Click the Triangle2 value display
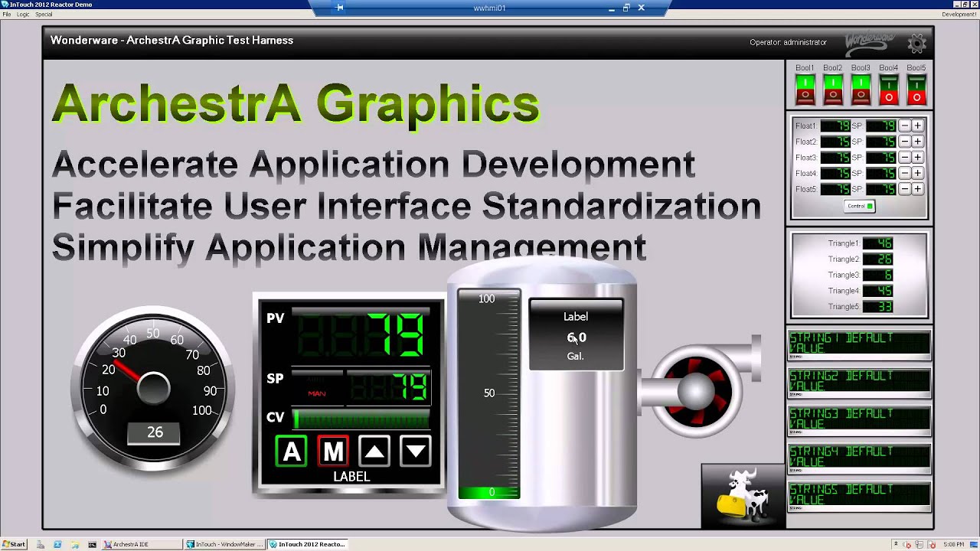Image resolution: width=980 pixels, height=551 pixels. click(877, 259)
